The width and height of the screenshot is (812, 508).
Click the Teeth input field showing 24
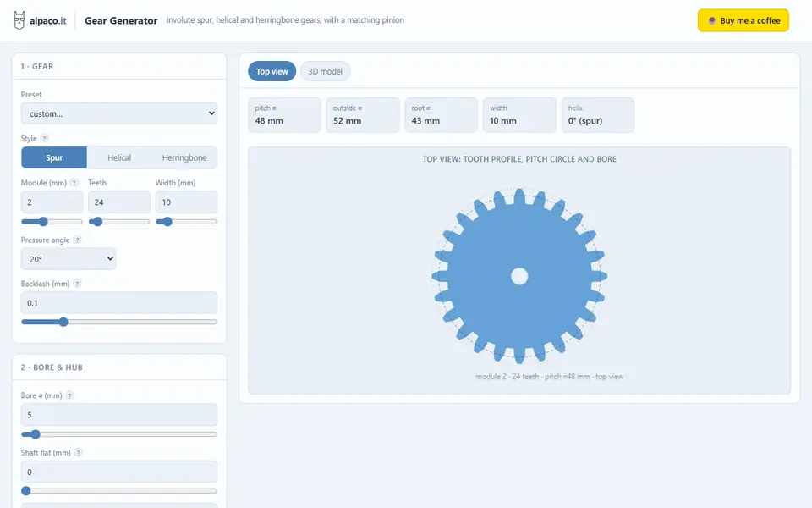coord(119,202)
